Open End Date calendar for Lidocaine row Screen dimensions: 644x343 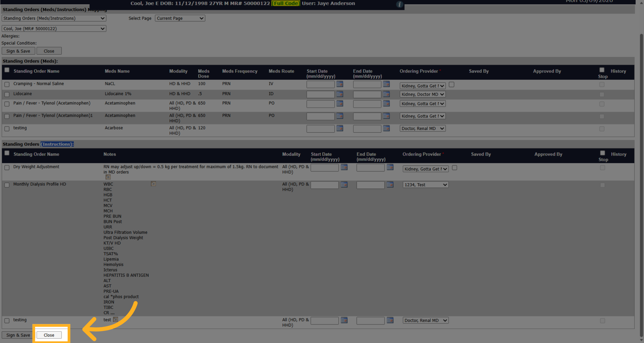click(x=386, y=94)
